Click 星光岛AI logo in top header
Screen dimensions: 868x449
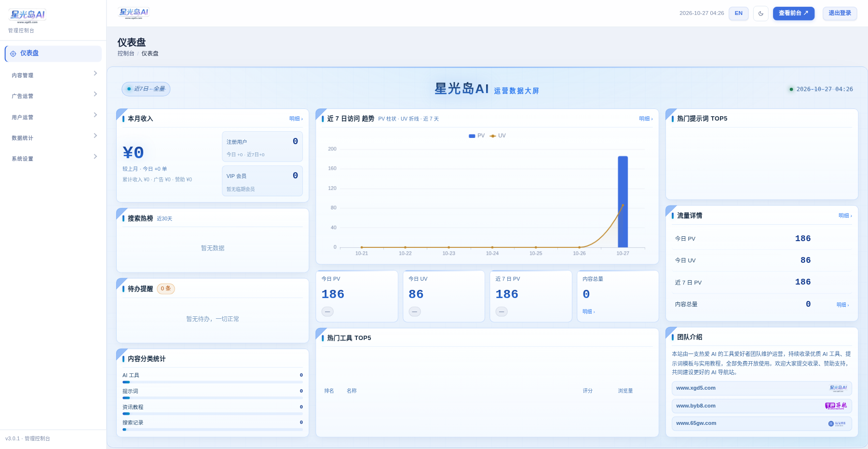134,13
